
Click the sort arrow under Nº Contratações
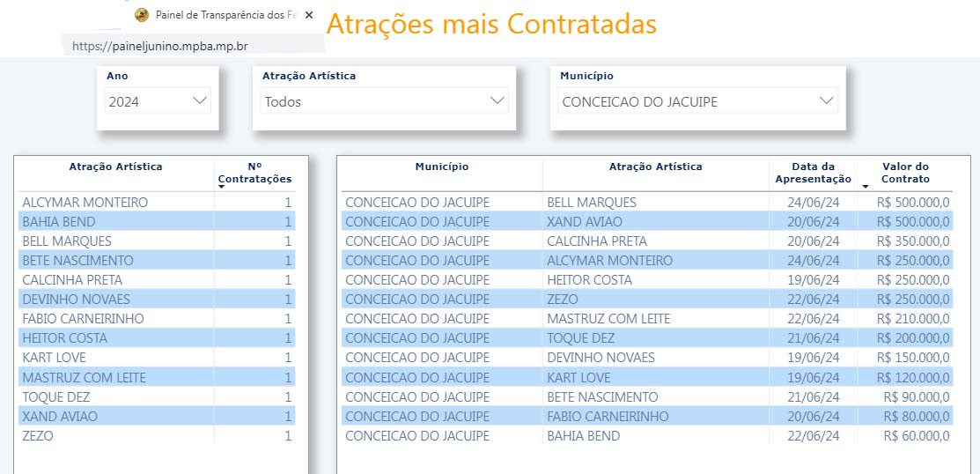(x=221, y=187)
